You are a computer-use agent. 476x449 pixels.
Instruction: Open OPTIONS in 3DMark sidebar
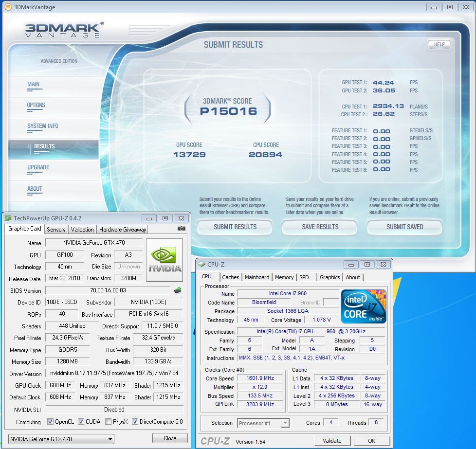click(x=36, y=105)
